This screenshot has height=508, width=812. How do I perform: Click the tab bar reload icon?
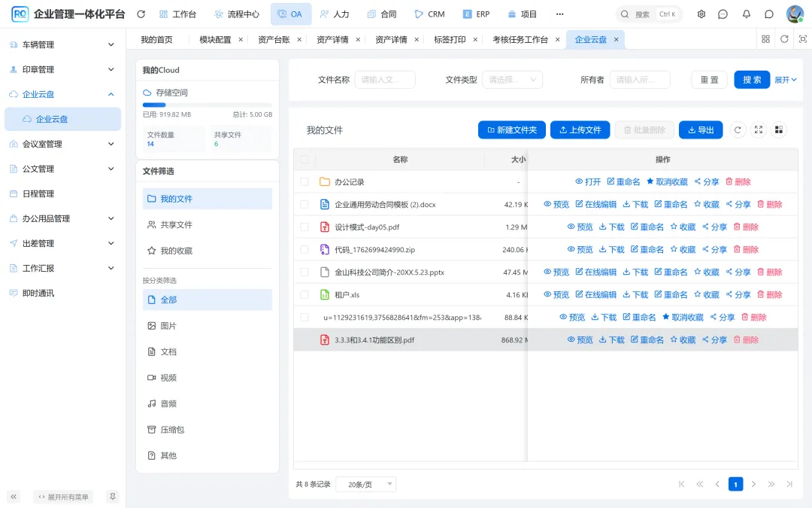click(784, 39)
